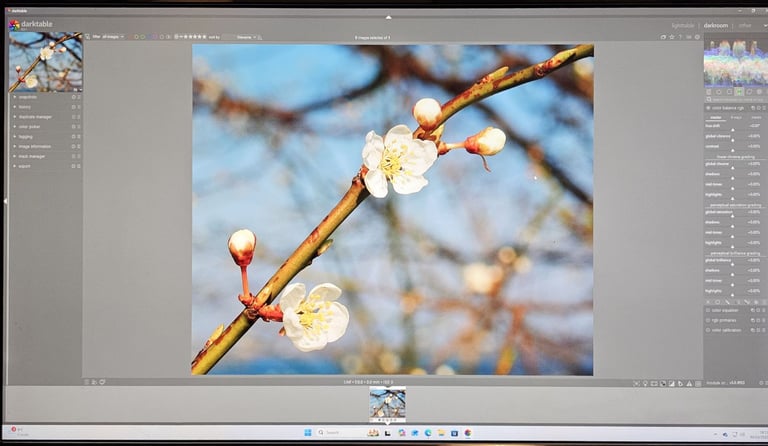Open the navigation preview thumbnail
768x446 pixels.
[x=46, y=62]
